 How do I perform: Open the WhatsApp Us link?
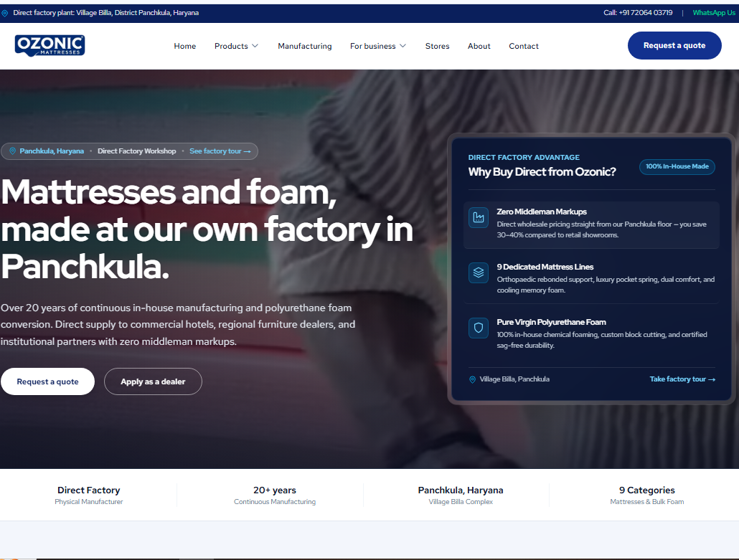[714, 13]
